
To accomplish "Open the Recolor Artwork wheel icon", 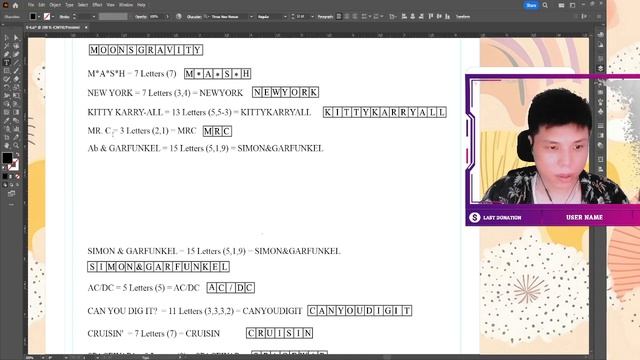I will coord(179,17).
